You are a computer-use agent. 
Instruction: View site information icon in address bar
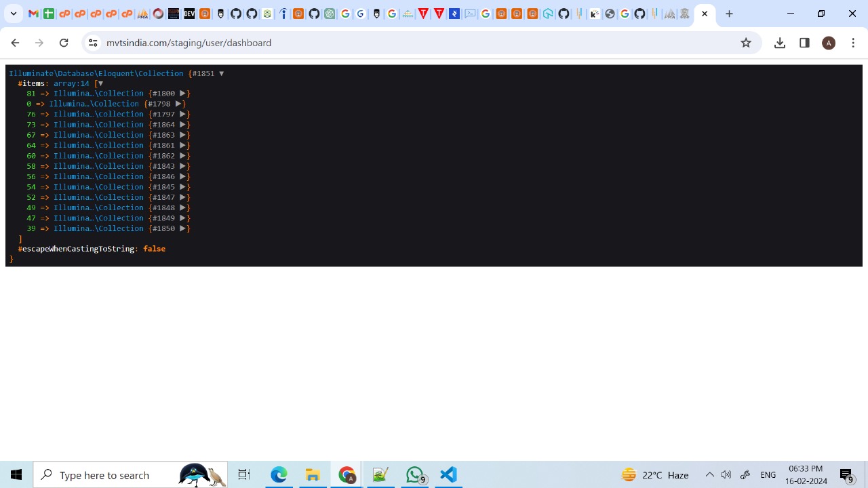click(x=93, y=43)
